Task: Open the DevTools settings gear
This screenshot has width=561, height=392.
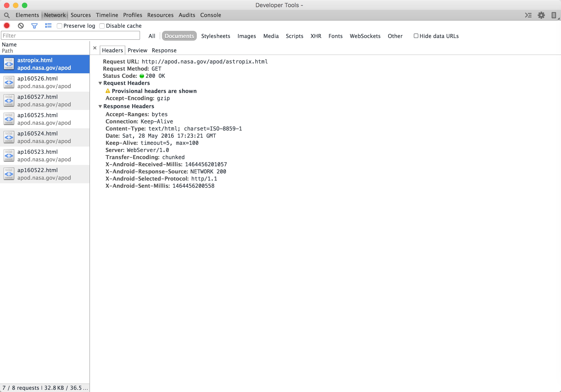Action: point(541,15)
